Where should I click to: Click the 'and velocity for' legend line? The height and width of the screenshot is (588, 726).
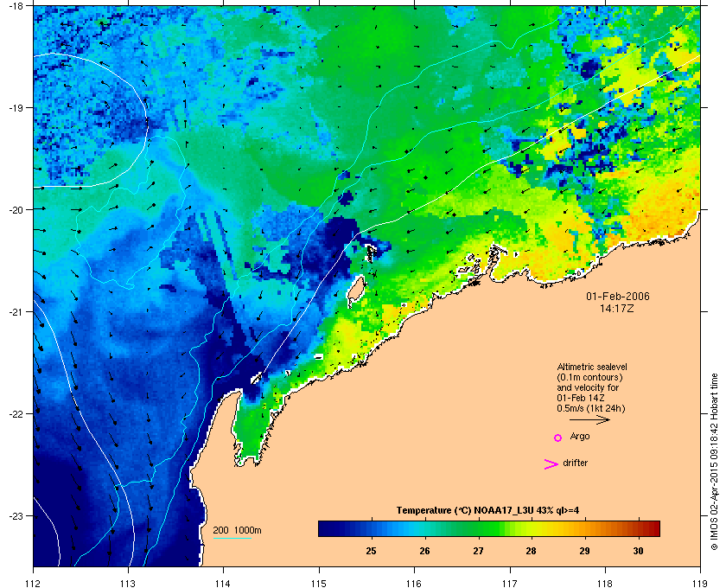point(588,387)
